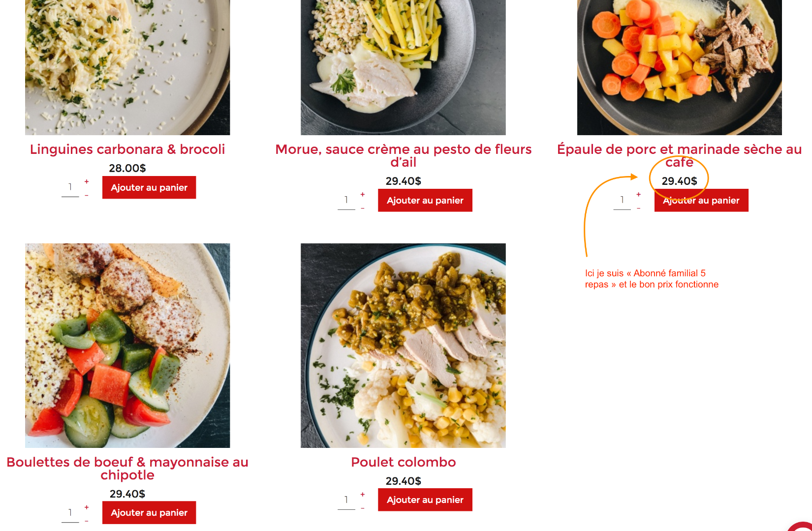Viewport: 812px width, 531px height.
Task: Decrease quantity for Linguines carbonara & brocoli
Action: [x=87, y=196]
